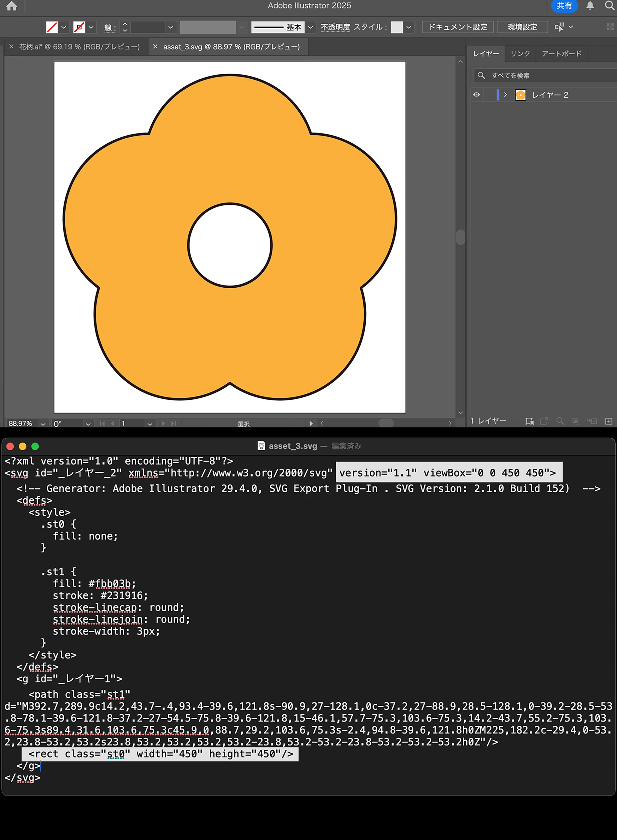Click asset_3.svg file icon in editor title
Viewport: 617px width, 840px height.
[x=261, y=446]
